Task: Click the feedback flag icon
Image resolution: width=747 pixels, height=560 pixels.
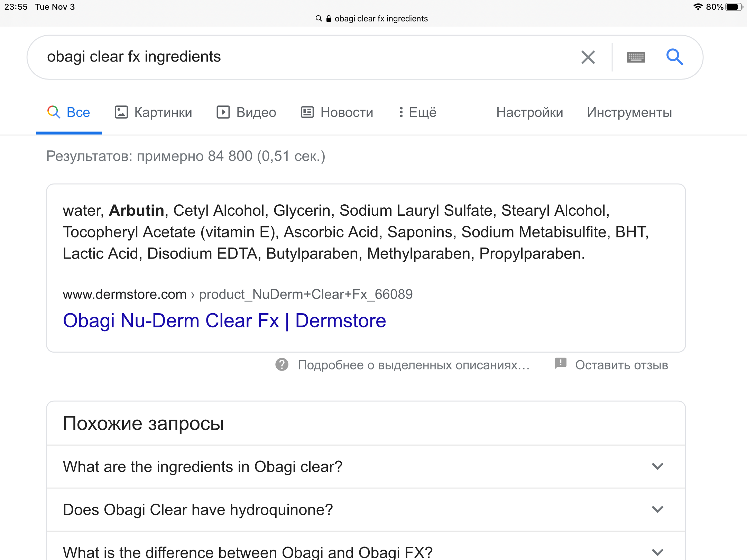Action: [560, 363]
